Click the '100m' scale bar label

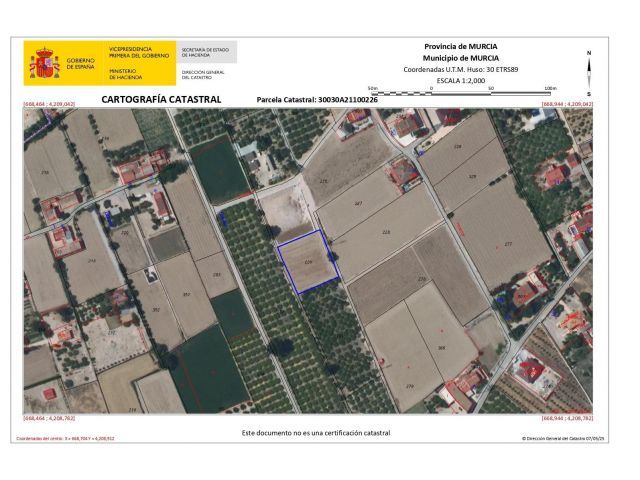[x=550, y=88]
